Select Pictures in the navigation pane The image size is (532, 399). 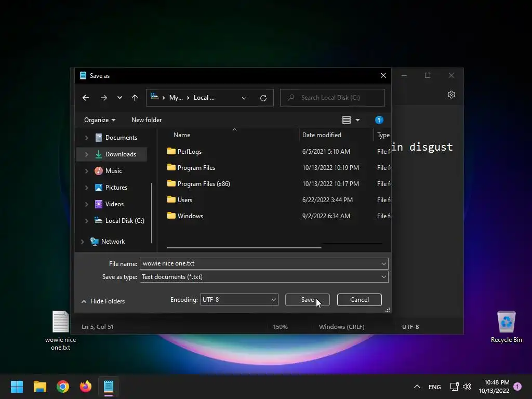(x=116, y=187)
